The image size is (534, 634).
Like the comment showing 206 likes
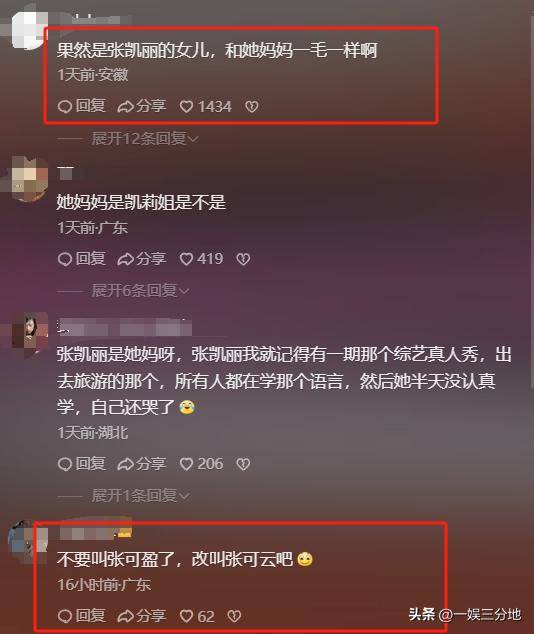pos(201,464)
